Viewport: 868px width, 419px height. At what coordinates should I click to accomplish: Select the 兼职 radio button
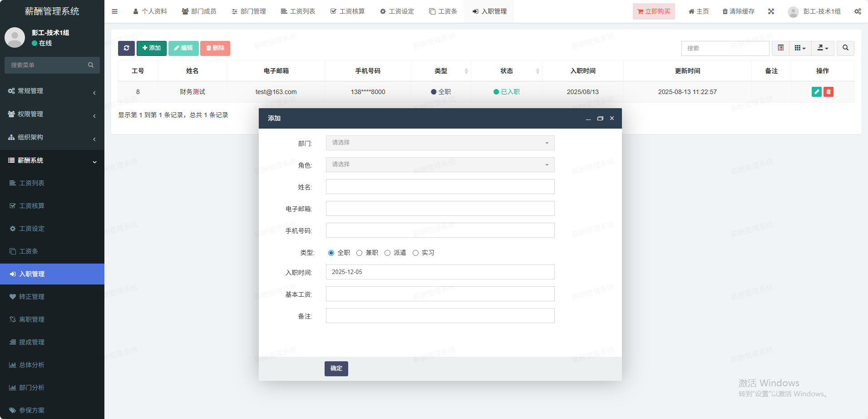(360, 253)
